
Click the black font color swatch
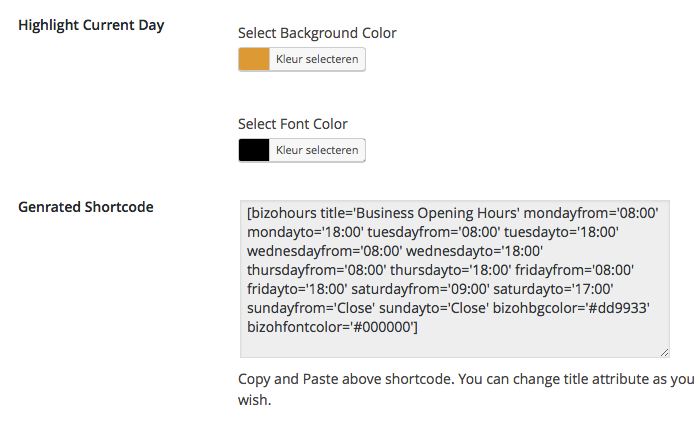[x=255, y=150]
